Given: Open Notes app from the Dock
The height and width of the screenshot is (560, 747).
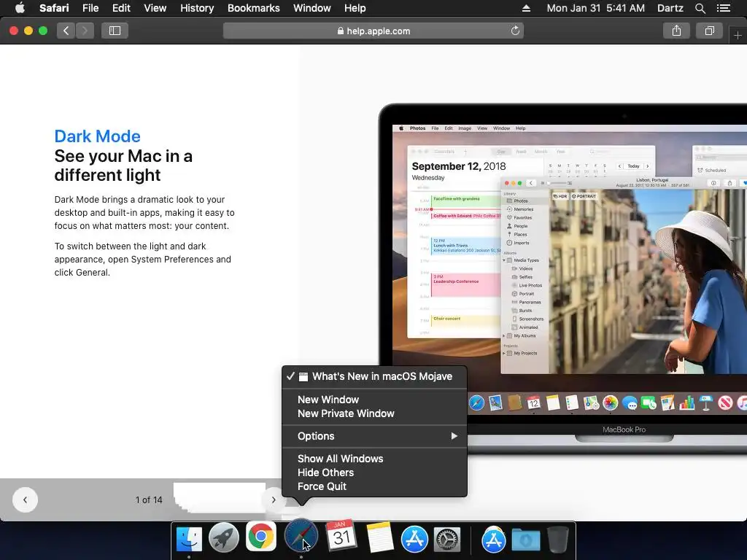Looking at the screenshot, I should pos(379,537).
